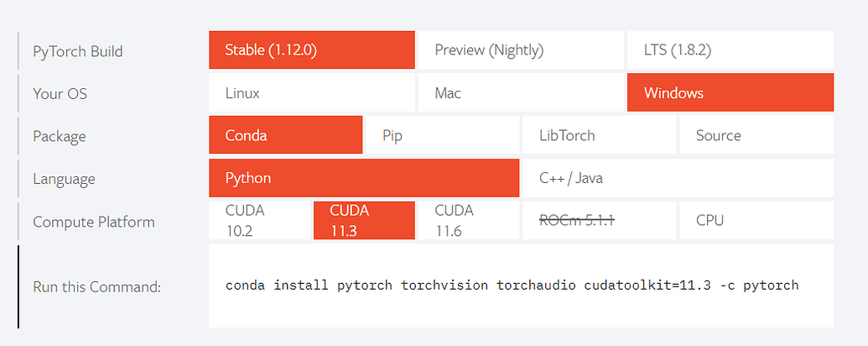Select Python as the language

click(364, 178)
